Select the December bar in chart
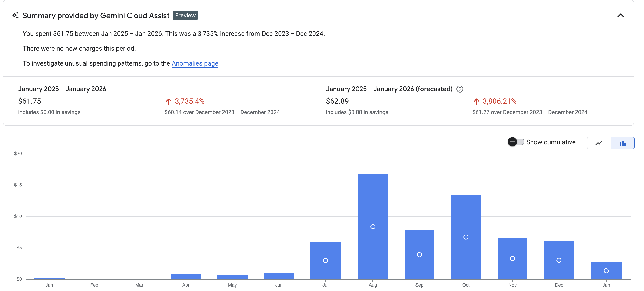This screenshot has width=644, height=291. pos(559,260)
